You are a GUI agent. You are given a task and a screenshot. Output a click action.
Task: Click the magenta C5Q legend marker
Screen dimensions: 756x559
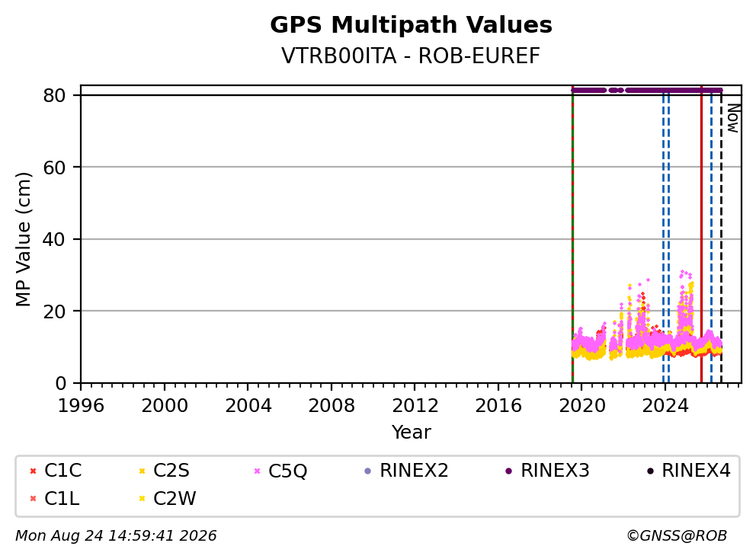click(257, 471)
